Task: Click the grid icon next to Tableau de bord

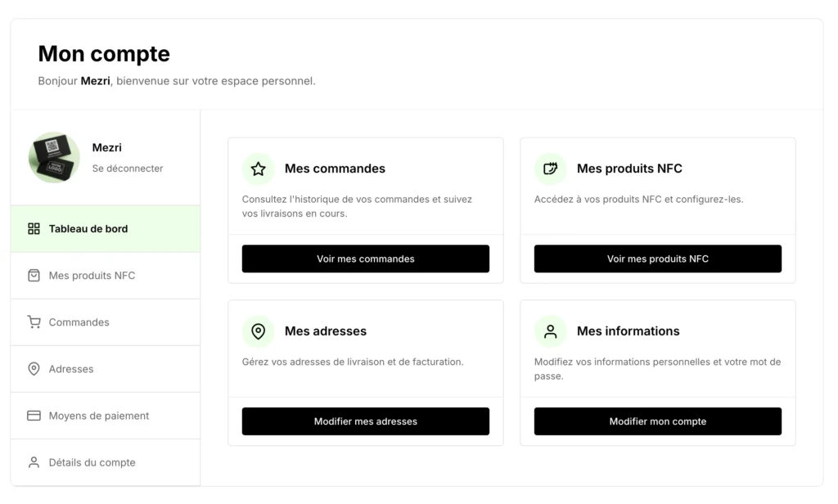Action: (x=34, y=229)
